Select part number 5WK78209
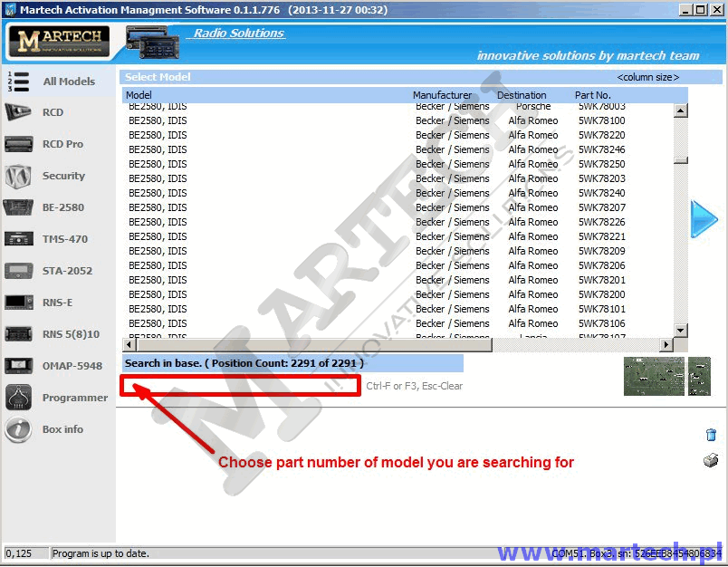The image size is (728, 567). pos(602,251)
